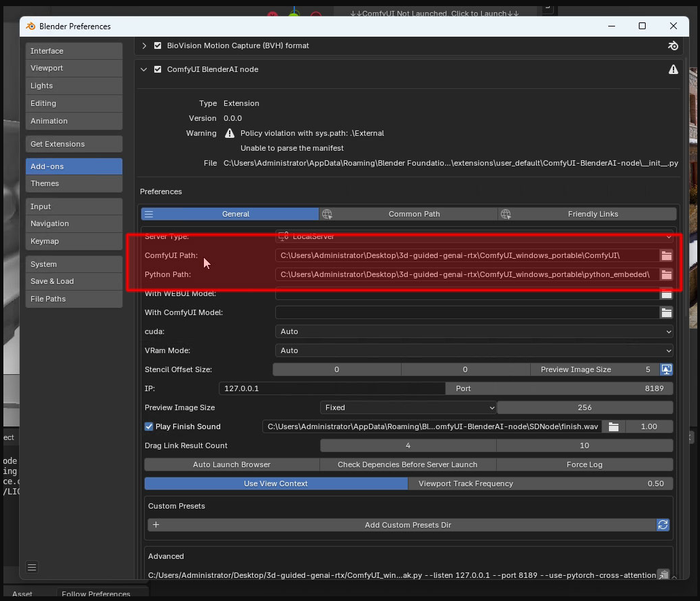Click the plus icon on Add Custom Presets Dir
This screenshot has width=700, height=601.
click(x=156, y=525)
